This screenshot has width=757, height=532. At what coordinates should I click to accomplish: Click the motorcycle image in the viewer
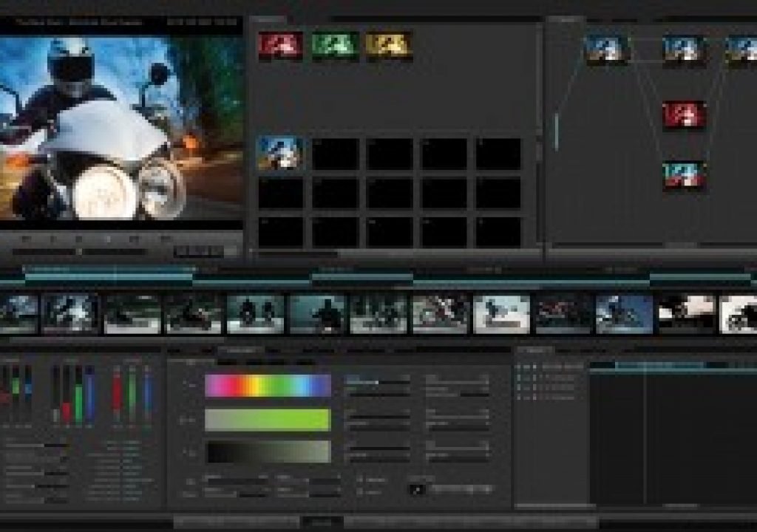(120, 127)
